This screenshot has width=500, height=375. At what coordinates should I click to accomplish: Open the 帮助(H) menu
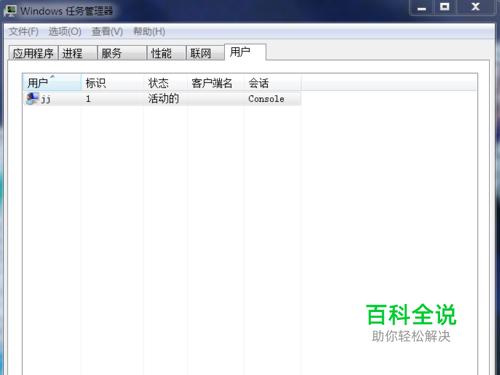point(149,32)
